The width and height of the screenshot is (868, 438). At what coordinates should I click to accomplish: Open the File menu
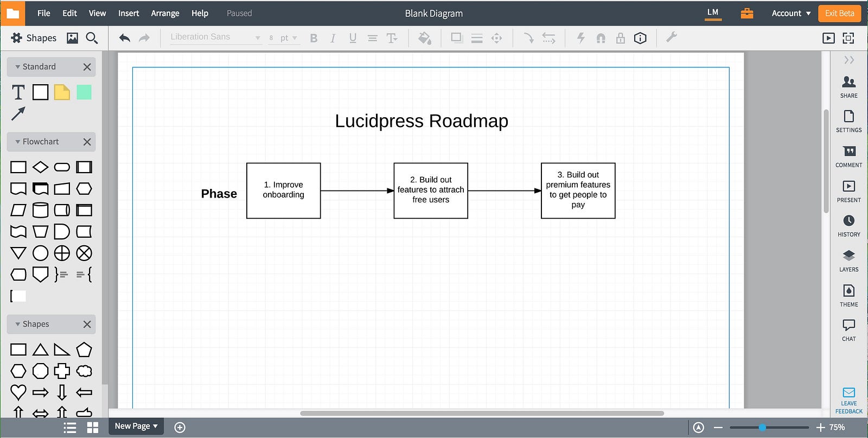coord(44,13)
